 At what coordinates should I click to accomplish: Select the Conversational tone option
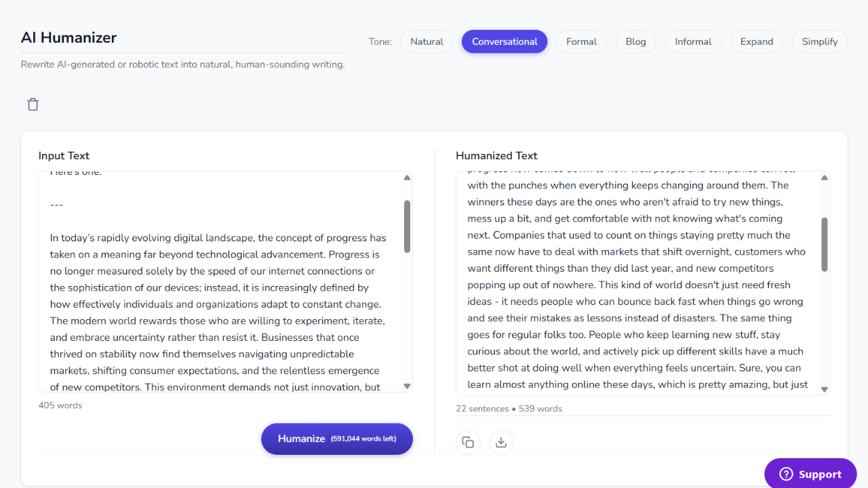pos(505,41)
